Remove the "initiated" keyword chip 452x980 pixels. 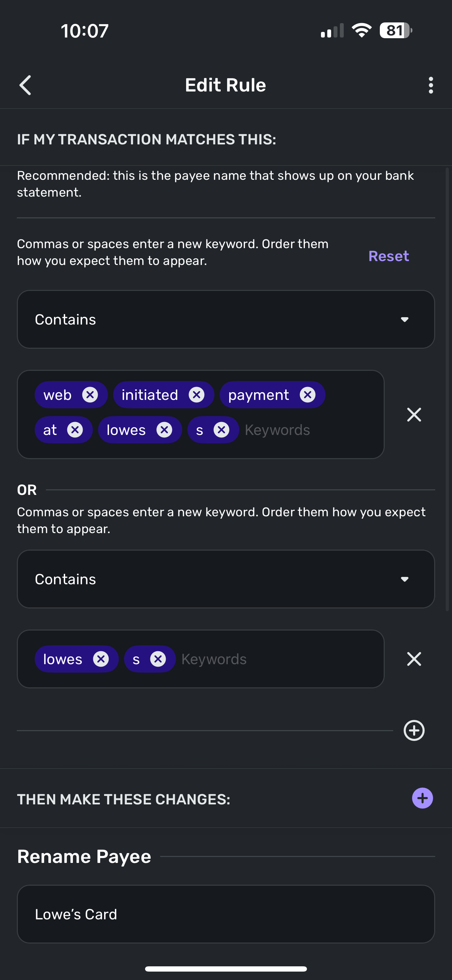coord(197,395)
